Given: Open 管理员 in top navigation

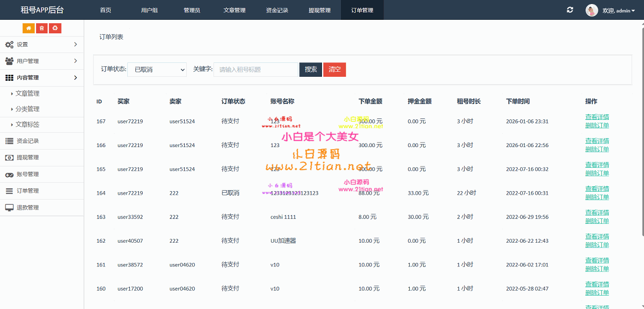Looking at the screenshot, I should click(192, 10).
